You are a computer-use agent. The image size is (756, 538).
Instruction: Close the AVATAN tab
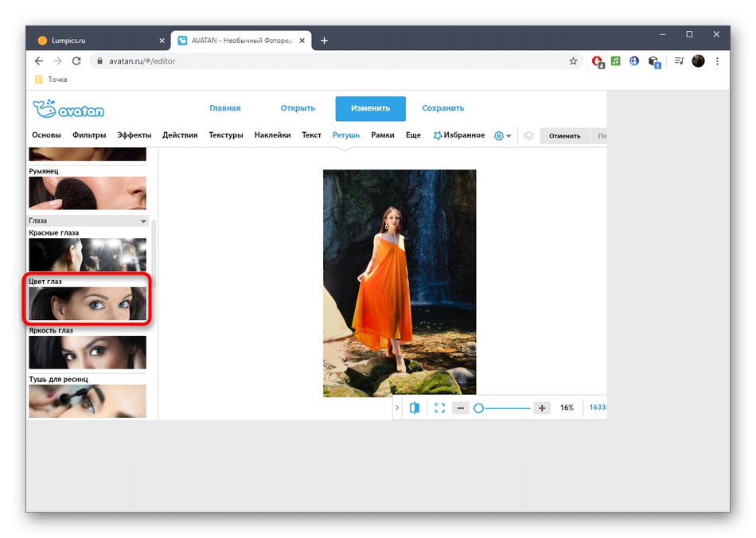click(302, 41)
